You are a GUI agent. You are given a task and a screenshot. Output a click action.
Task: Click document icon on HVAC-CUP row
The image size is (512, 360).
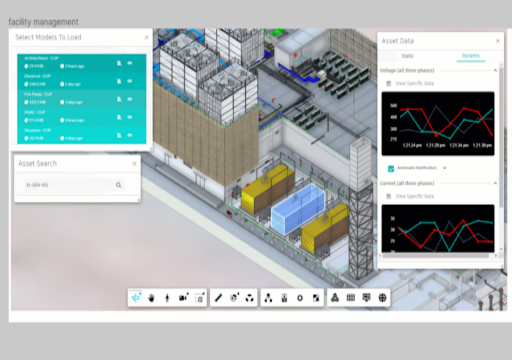coord(119,117)
